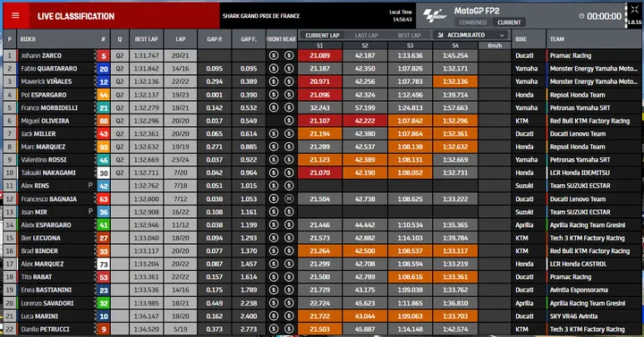Click Zarco's rear tyre icon
The image size is (644, 337).
(x=289, y=55)
